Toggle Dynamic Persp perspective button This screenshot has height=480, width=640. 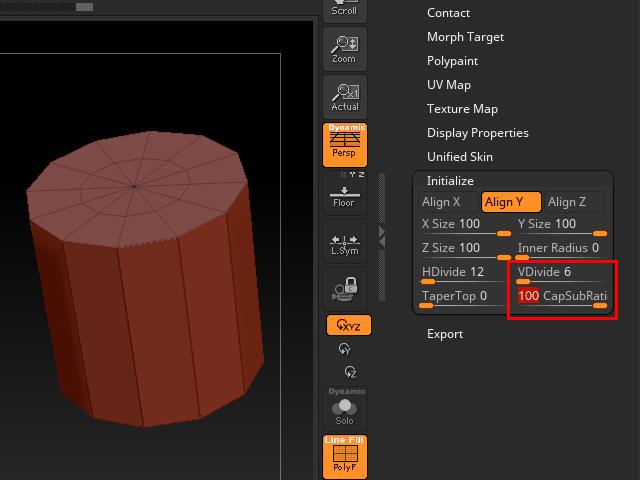(344, 143)
